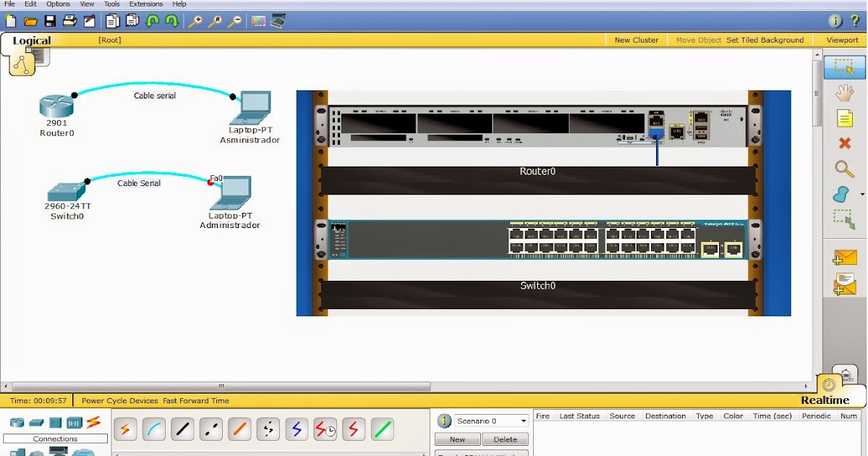Pick the orange Fiber cable

239,429
